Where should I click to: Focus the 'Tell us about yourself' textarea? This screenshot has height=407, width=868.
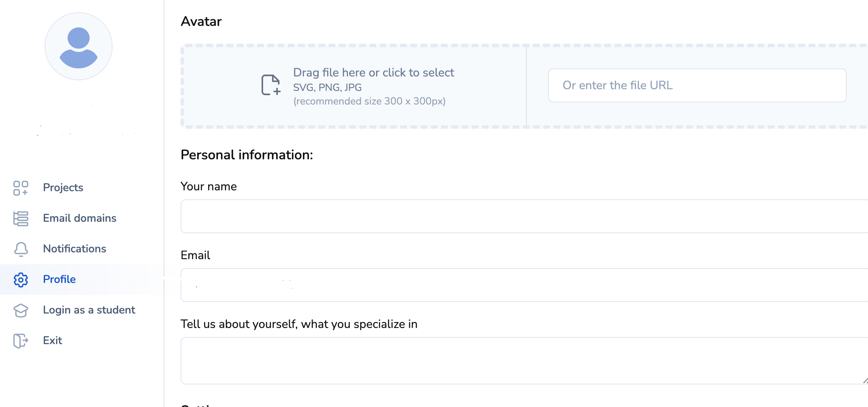[523, 361]
